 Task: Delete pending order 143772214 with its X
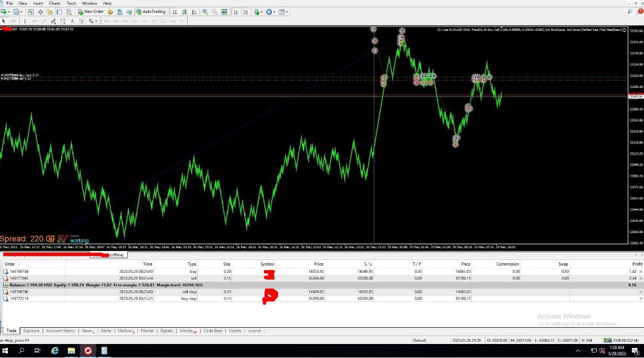(641, 299)
